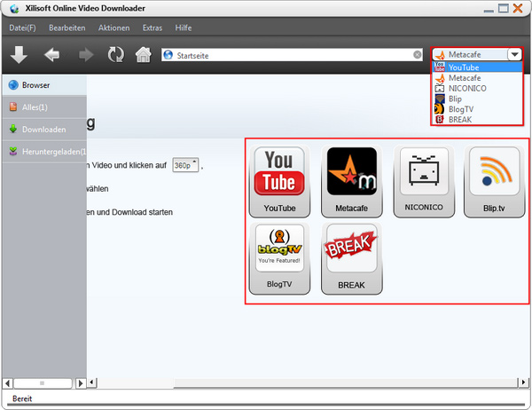The height and width of the screenshot is (410, 532).
Task: Minimize the Xilisoft window
Action: coord(489,10)
